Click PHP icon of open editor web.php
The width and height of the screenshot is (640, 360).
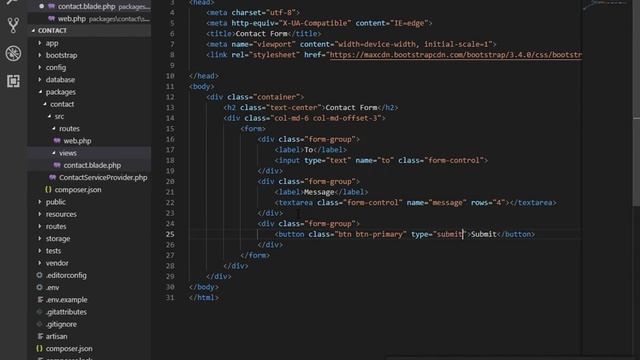tap(51, 19)
